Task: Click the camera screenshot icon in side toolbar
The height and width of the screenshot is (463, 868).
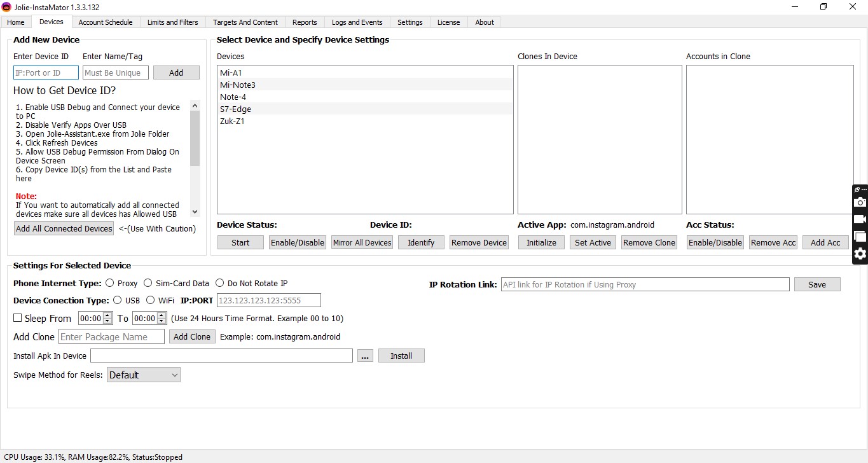Action: click(x=860, y=202)
